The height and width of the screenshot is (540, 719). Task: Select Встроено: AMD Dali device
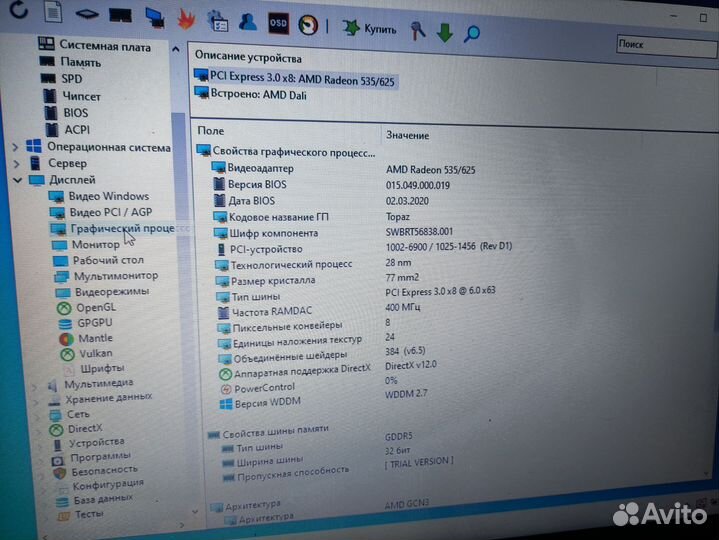[250, 94]
